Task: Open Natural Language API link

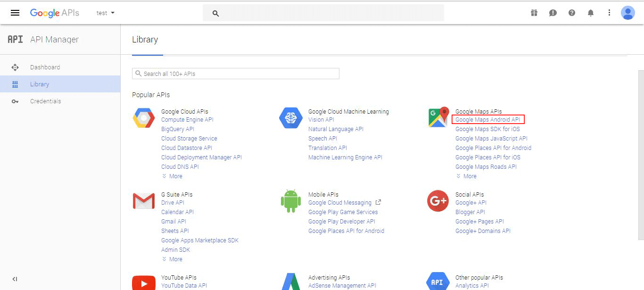Action: 336,129
